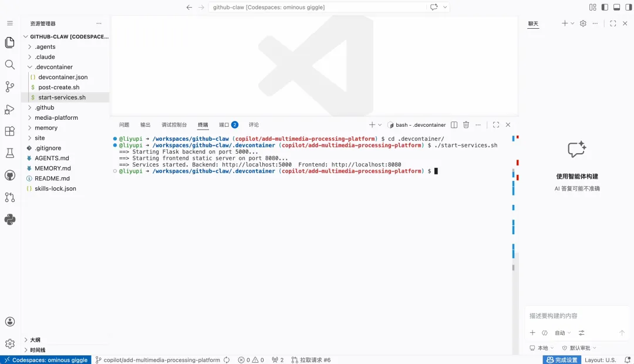634x364 pixels.
Task: Expand the media-platform folder
Action: (56, 117)
